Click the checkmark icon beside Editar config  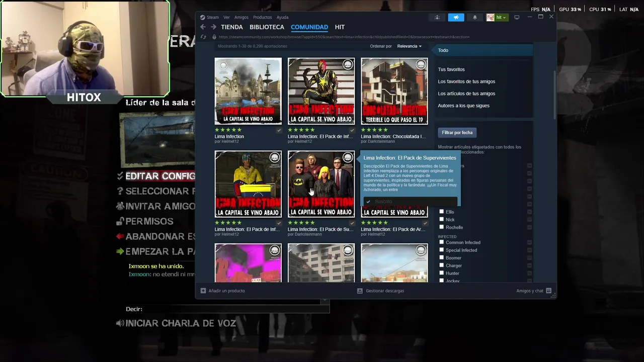tap(120, 176)
